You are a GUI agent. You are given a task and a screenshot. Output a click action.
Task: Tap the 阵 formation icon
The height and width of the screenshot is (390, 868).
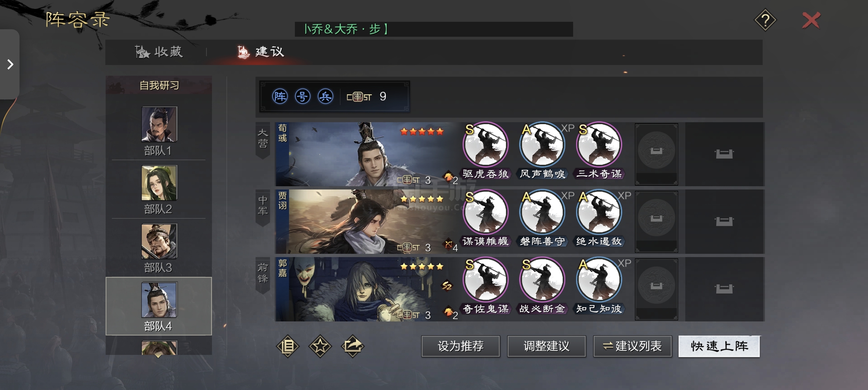[280, 97]
